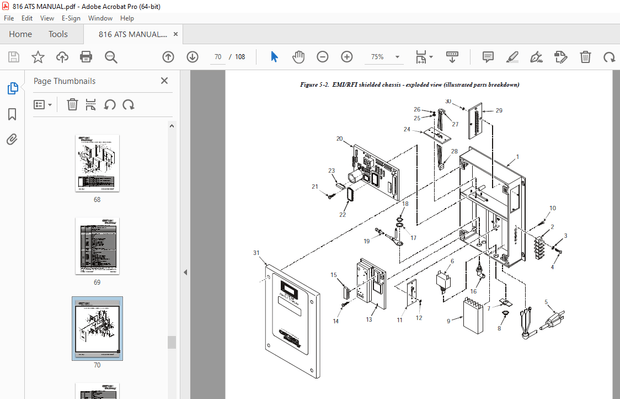The height and width of the screenshot is (399, 620).
Task: Close the 816 ATS MANUAL tab
Action: pyautogui.click(x=176, y=34)
